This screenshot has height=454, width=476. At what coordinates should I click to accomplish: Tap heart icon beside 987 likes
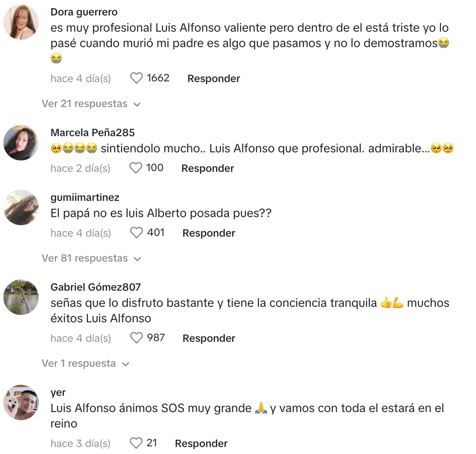[x=136, y=338]
